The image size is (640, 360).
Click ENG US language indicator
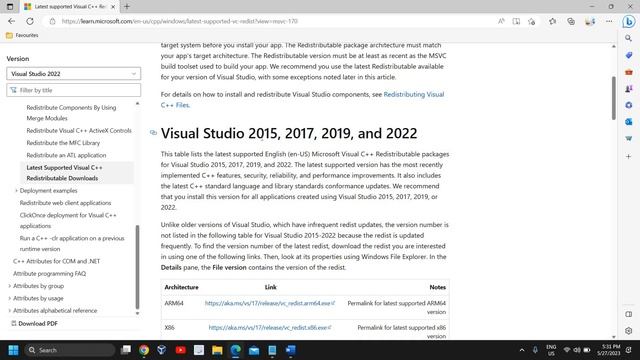551,350
